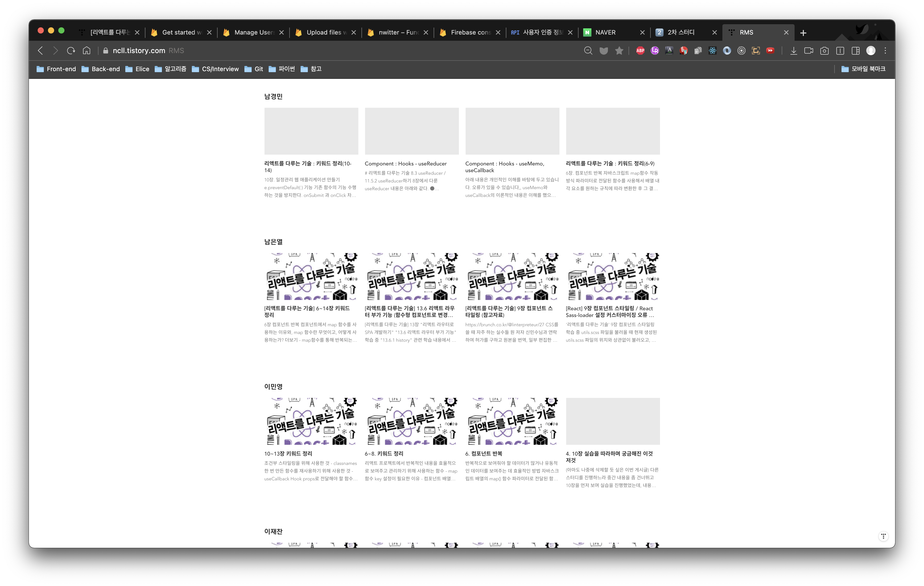The height and width of the screenshot is (586, 924).
Task: Click thumbnail of '6~8. 키워드 정리' post
Action: point(412,421)
